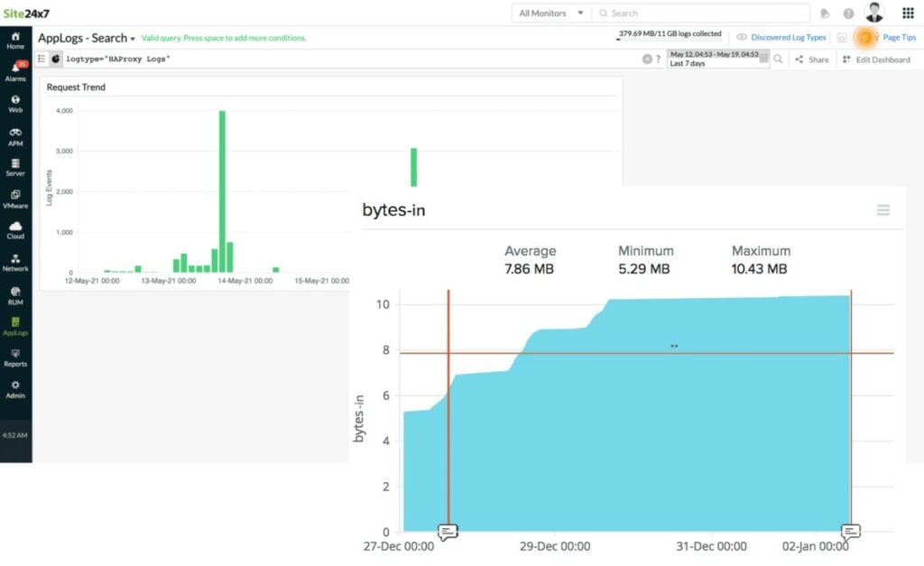
Task: Open the Reports section in sidebar
Action: (15, 357)
